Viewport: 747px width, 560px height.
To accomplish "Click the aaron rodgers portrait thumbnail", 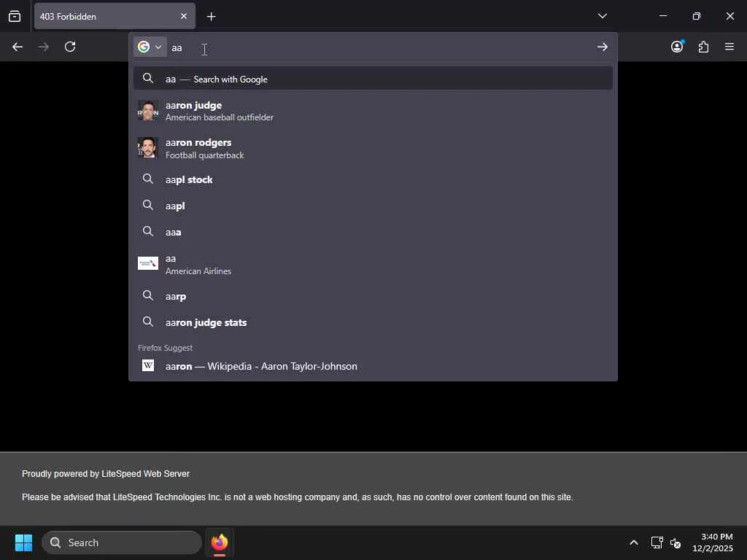I will 147,148.
